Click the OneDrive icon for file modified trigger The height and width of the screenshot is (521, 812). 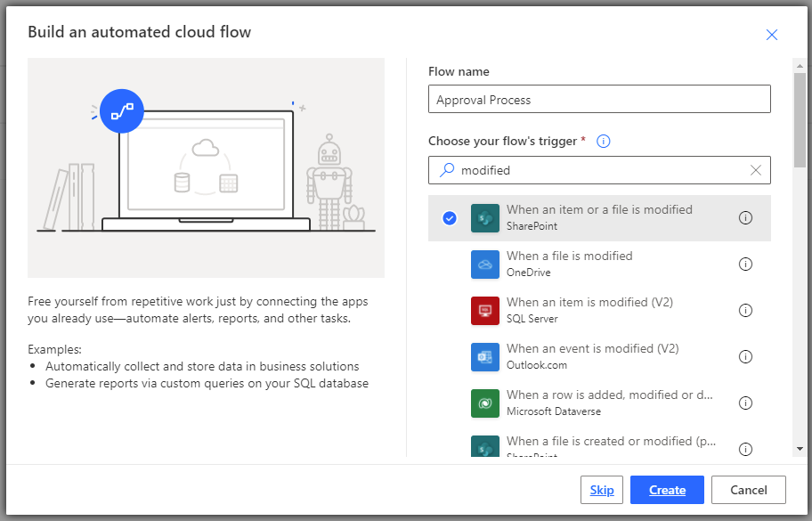click(x=484, y=265)
